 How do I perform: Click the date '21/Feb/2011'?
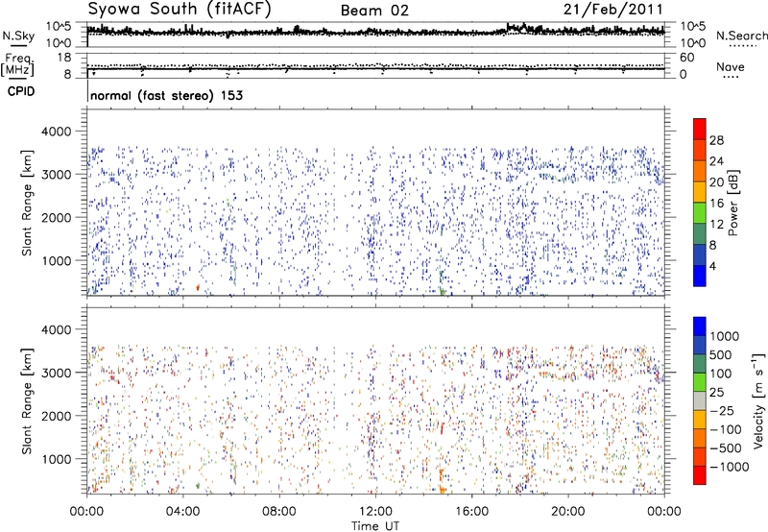click(613, 10)
